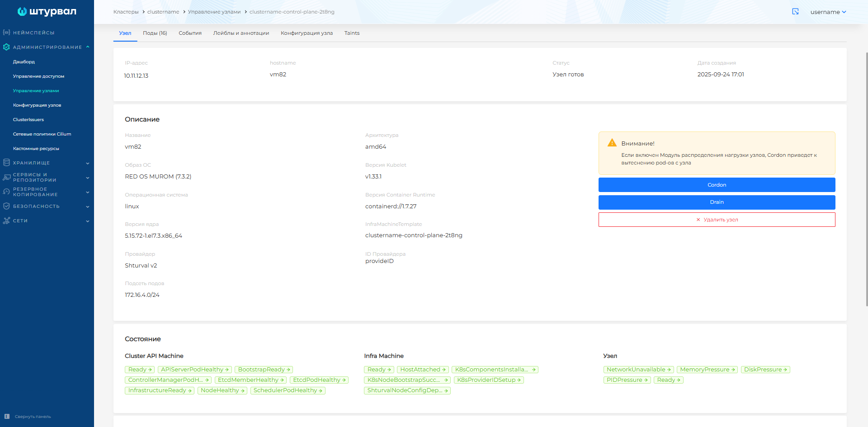The width and height of the screenshot is (868, 427).
Task: Open the username dropdown menu
Action: 828,12
